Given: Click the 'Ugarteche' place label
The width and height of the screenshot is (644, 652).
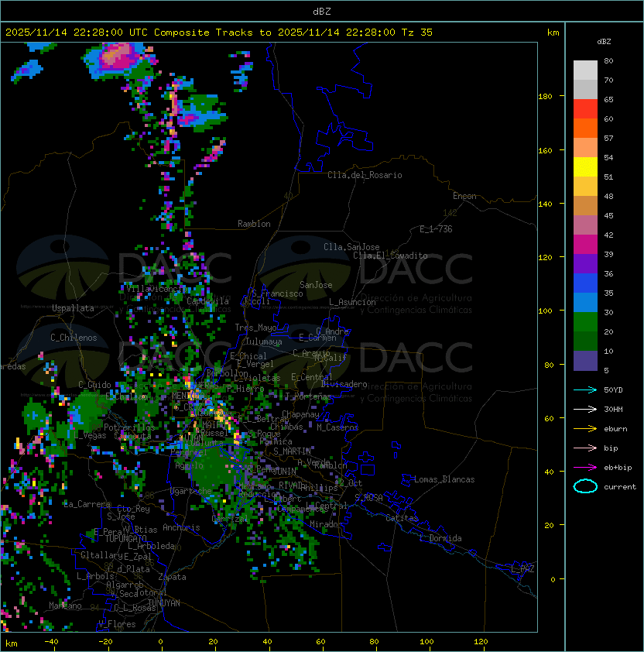Looking at the screenshot, I should coord(191,491).
